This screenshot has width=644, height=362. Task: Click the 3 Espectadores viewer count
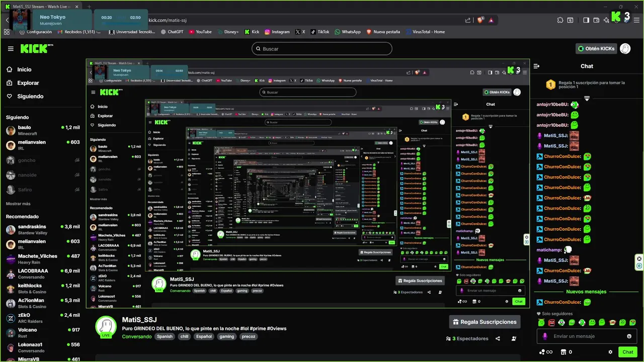[467, 339]
